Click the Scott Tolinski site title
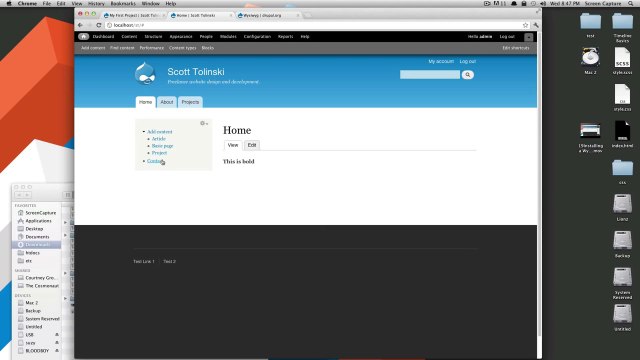The width and height of the screenshot is (640, 360). [196, 72]
